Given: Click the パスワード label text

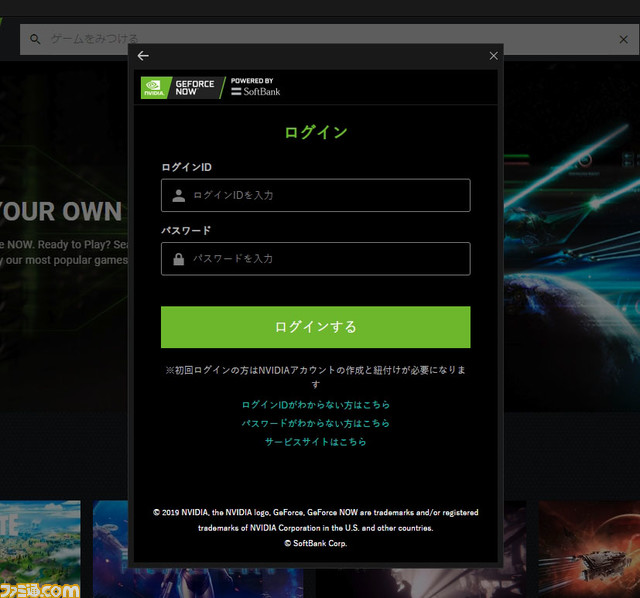Looking at the screenshot, I should (186, 231).
